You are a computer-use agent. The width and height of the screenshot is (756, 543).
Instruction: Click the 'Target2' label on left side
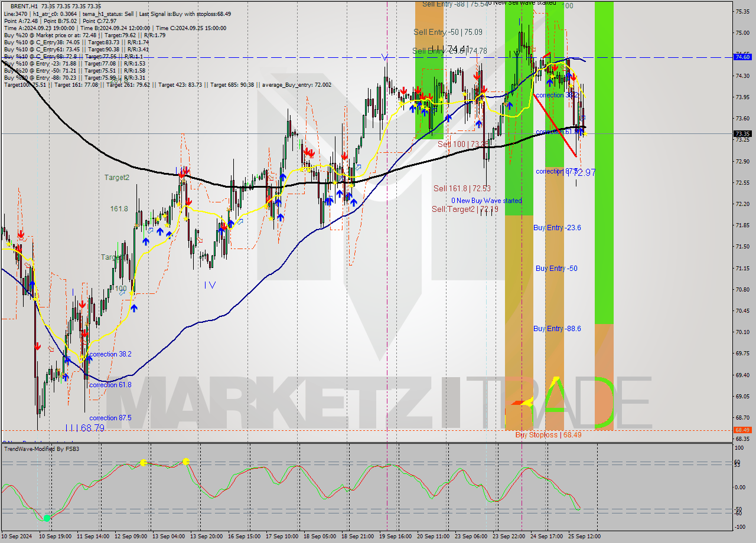click(x=117, y=178)
